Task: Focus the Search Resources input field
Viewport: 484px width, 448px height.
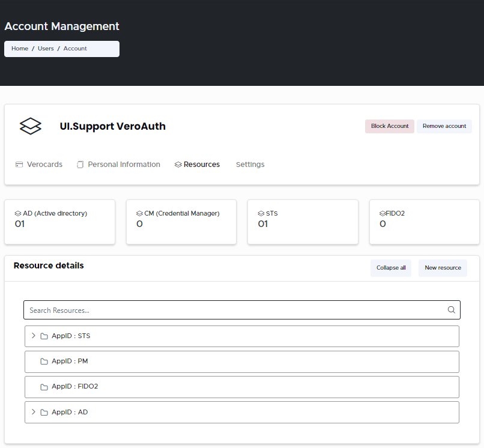Action: pos(241,310)
